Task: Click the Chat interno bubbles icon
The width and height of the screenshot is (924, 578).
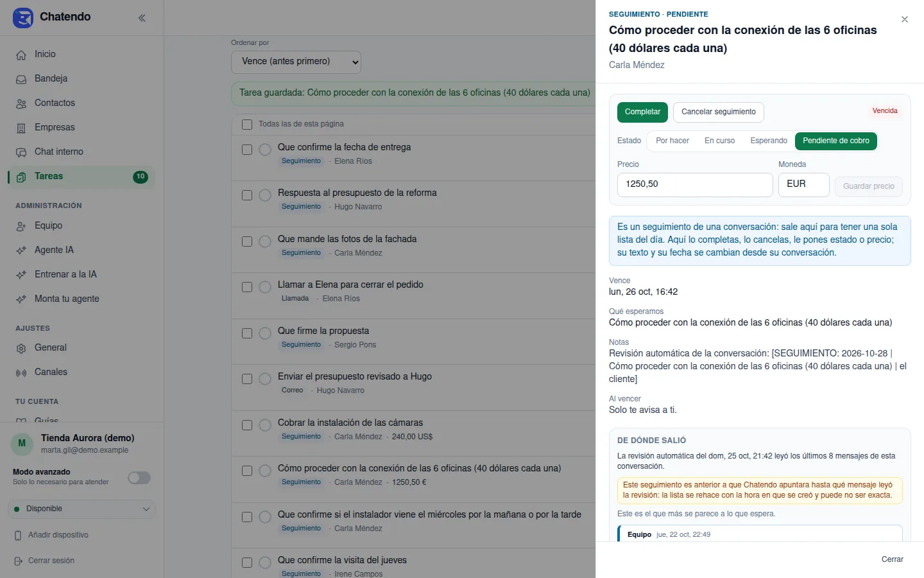Action: (x=21, y=152)
